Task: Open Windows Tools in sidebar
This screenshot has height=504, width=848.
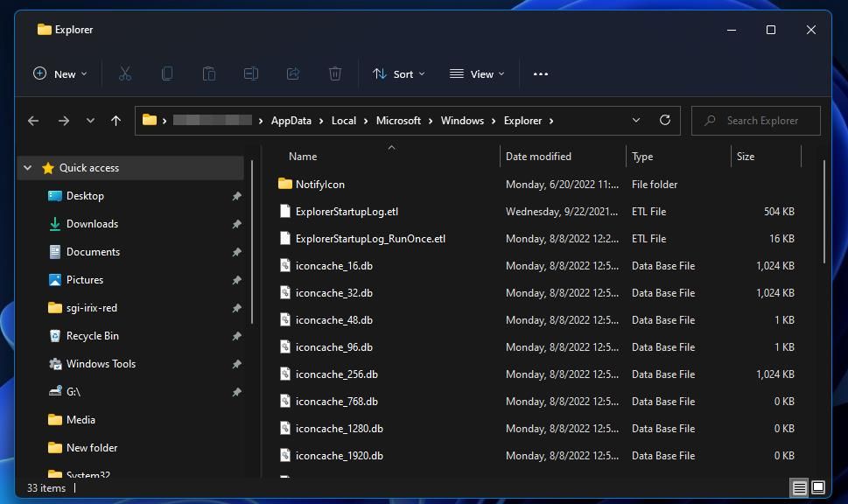Action: [101, 364]
